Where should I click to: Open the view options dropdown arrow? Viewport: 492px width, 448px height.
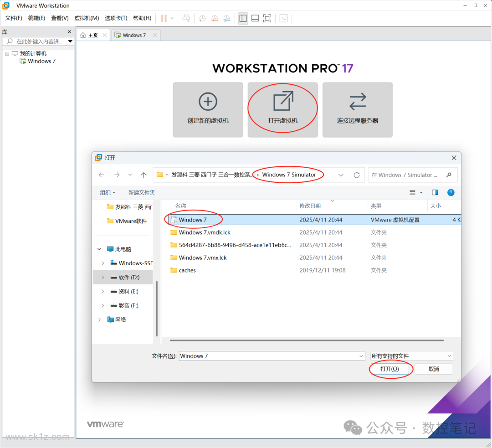pyautogui.click(x=421, y=192)
